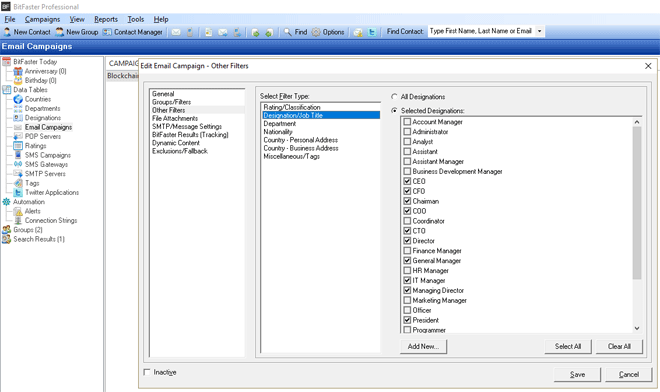Select Miscellaneous/Tags filter type

point(320,156)
